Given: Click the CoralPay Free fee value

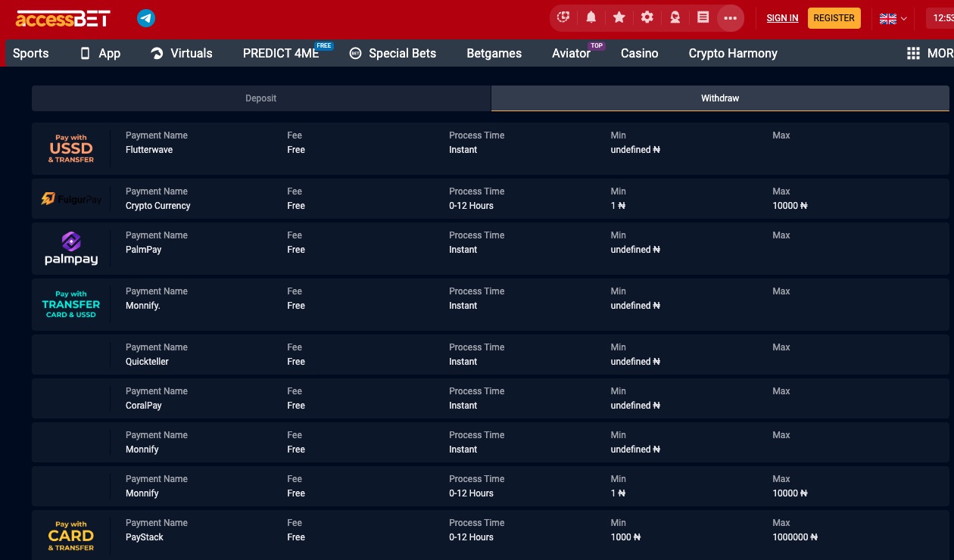Looking at the screenshot, I should (296, 406).
